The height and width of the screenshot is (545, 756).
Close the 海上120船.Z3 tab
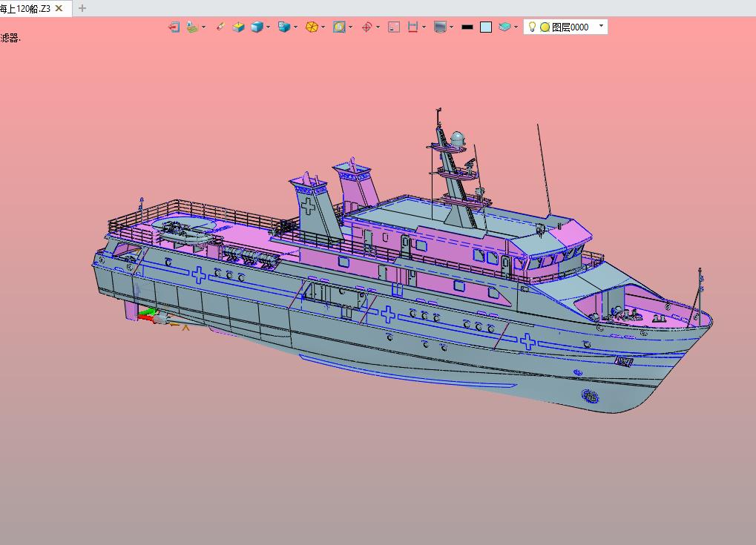(59, 8)
